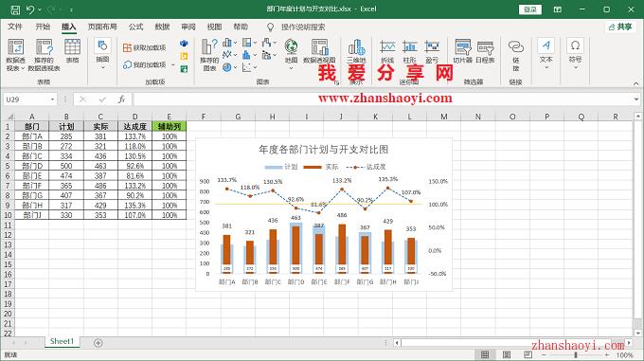Open Recommended Charts (推荐的图表)
The height and width of the screenshot is (361, 644).
point(209,55)
